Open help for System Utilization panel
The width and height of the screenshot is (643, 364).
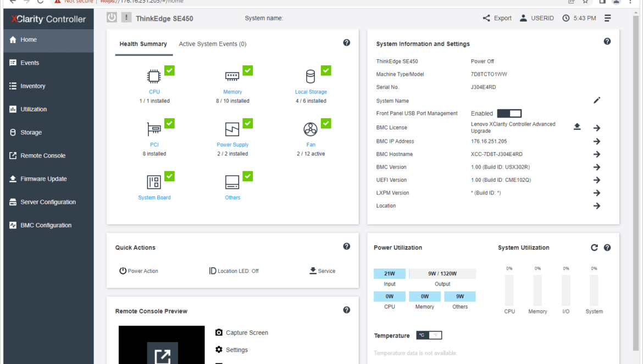click(x=607, y=247)
